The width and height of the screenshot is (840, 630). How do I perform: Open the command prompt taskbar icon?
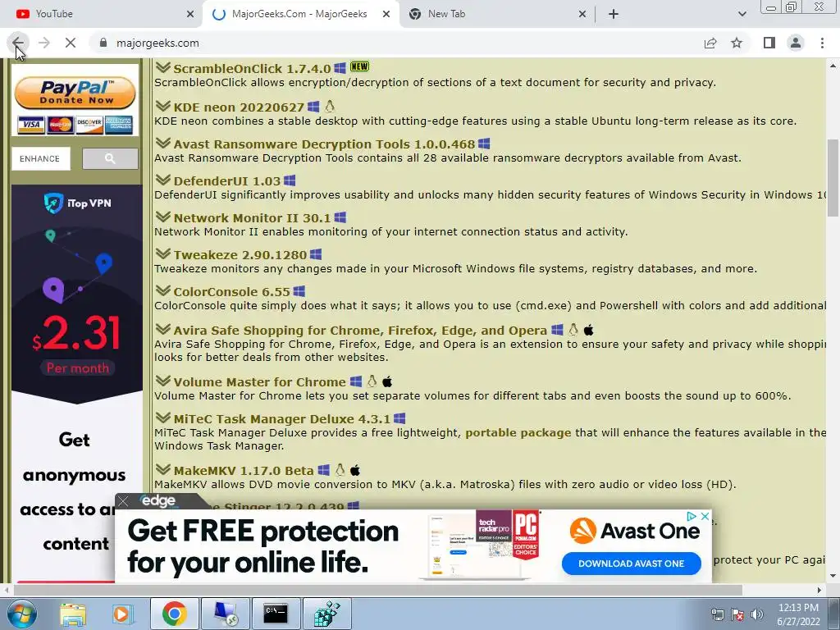[x=276, y=614]
